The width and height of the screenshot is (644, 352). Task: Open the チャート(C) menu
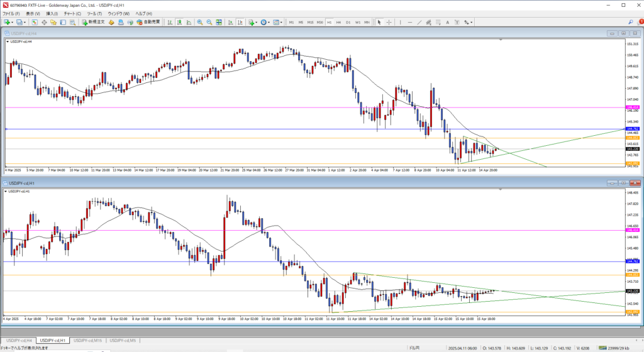(72, 14)
